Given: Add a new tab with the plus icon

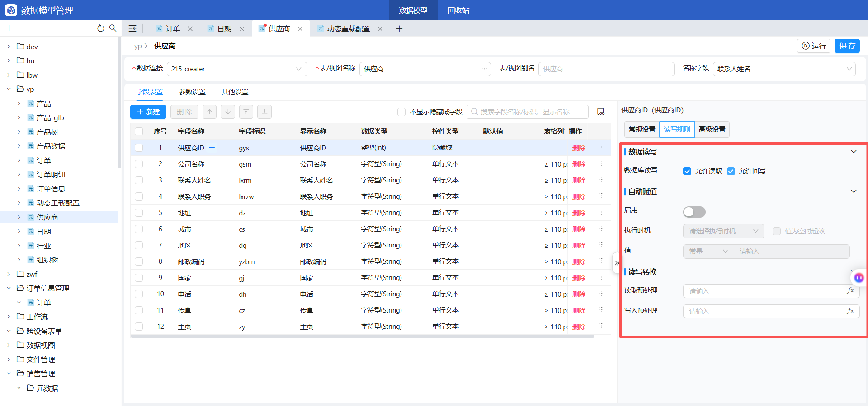Looking at the screenshot, I should 399,29.
